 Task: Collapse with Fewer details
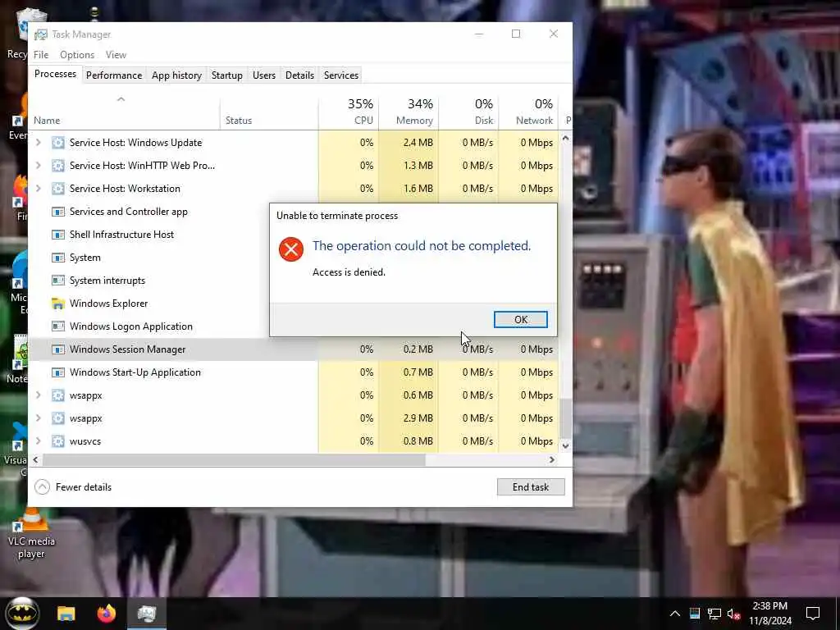point(73,487)
